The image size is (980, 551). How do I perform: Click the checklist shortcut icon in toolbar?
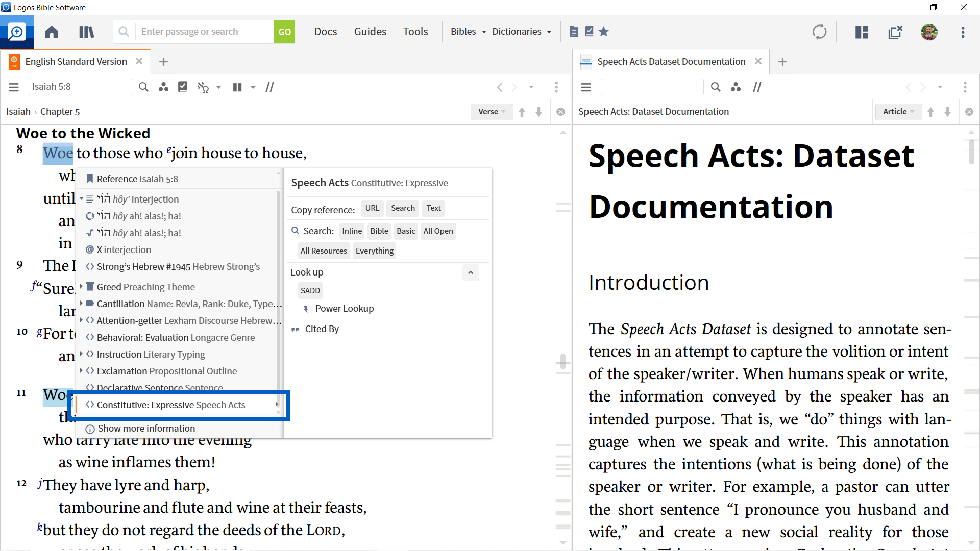[589, 32]
